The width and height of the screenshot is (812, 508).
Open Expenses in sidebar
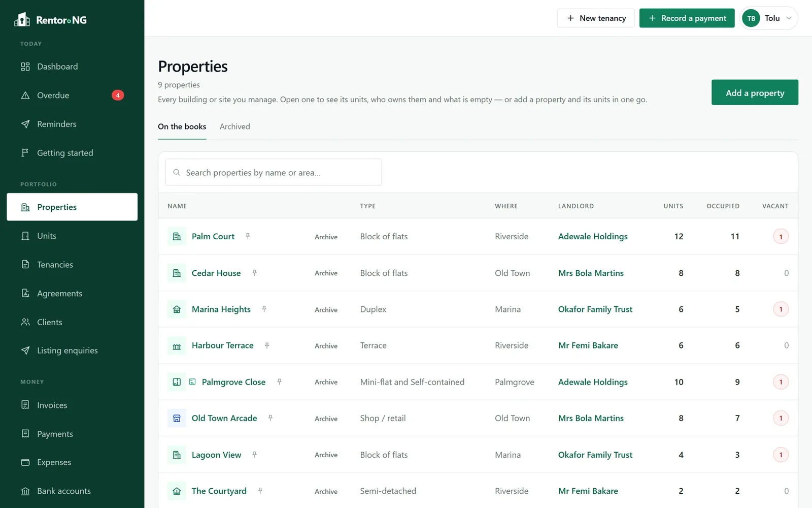pyautogui.click(x=72, y=462)
